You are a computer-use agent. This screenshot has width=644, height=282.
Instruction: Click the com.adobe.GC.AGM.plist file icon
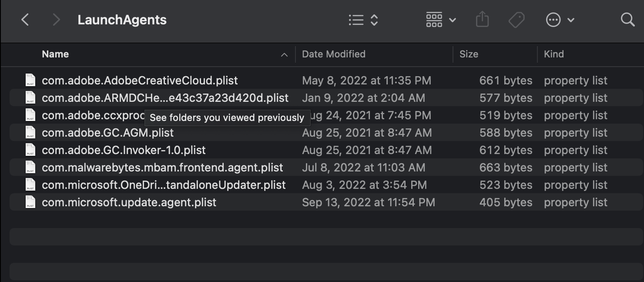pos(30,133)
